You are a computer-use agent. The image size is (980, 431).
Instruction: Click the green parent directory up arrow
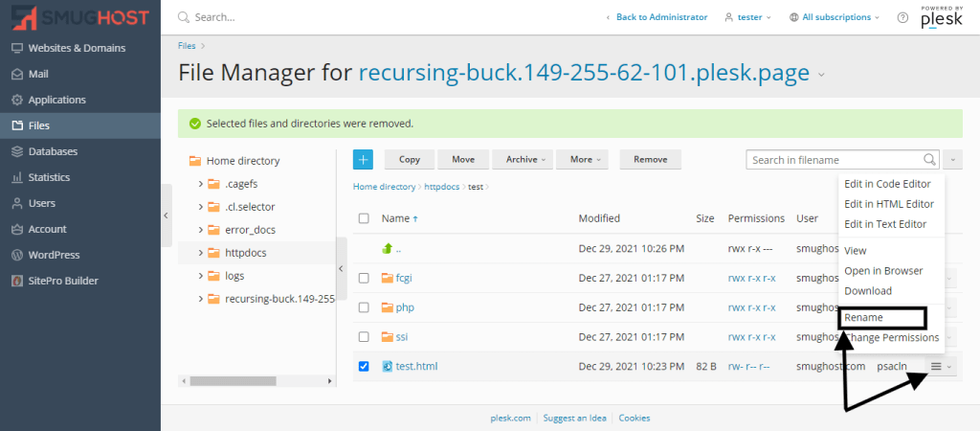(388, 249)
